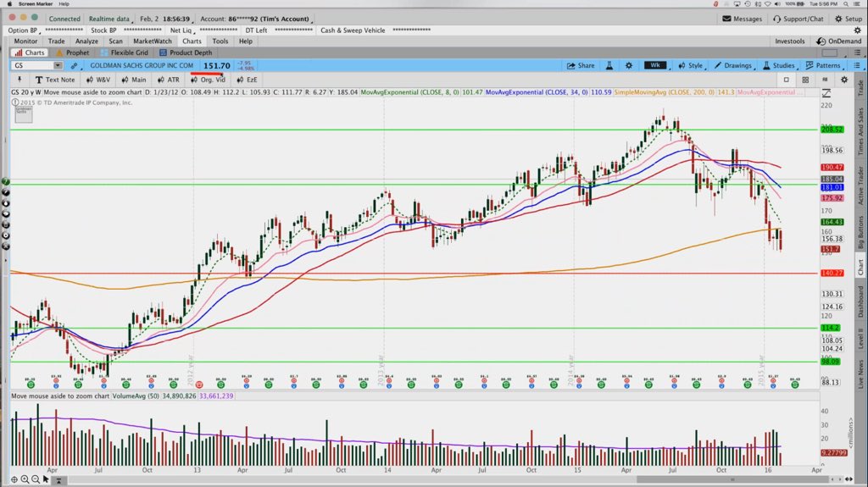Click the 208.52 green price level label
868x487 pixels.
pyautogui.click(x=832, y=130)
